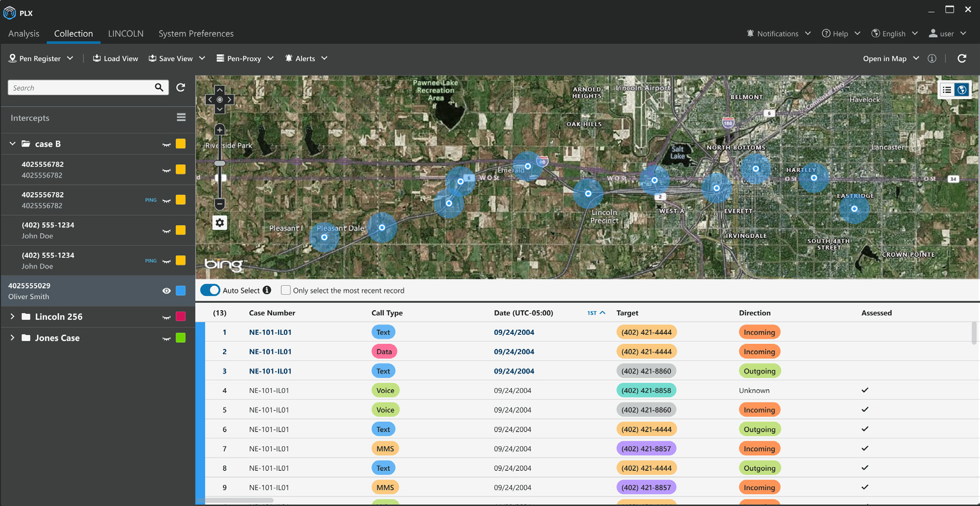This screenshot has height=506, width=980.
Task: Click the info icon beside Open in Map
Action: click(932, 58)
